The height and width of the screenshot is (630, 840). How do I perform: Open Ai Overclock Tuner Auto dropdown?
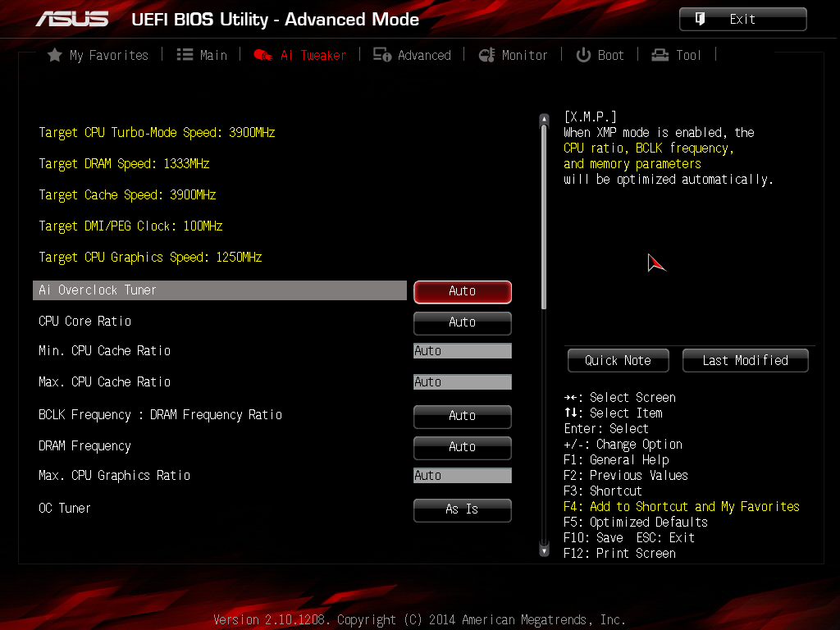463,291
